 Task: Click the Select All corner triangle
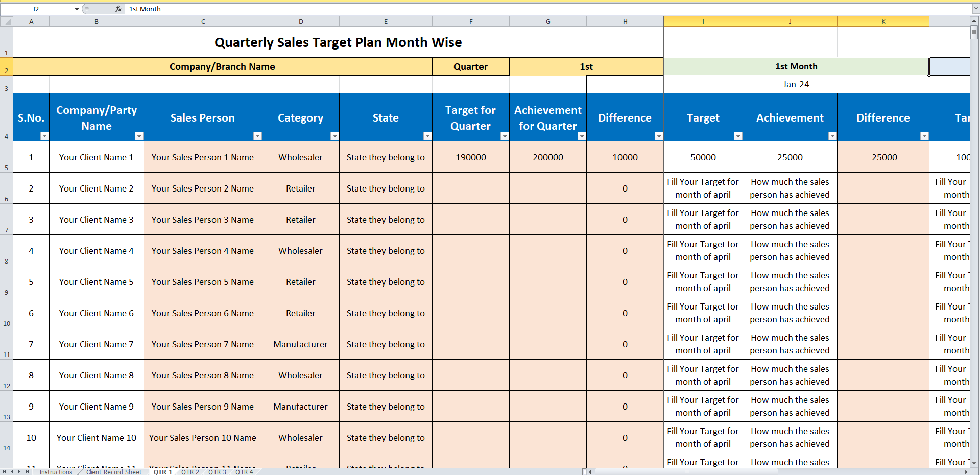7,21
